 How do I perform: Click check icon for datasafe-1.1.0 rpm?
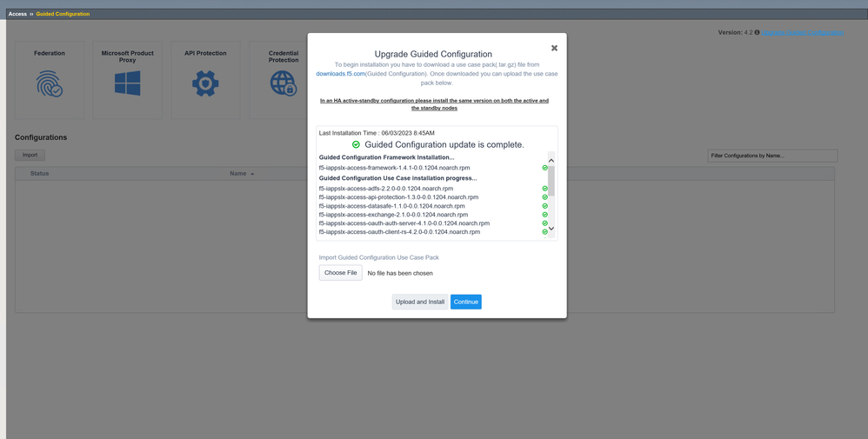[x=544, y=206]
